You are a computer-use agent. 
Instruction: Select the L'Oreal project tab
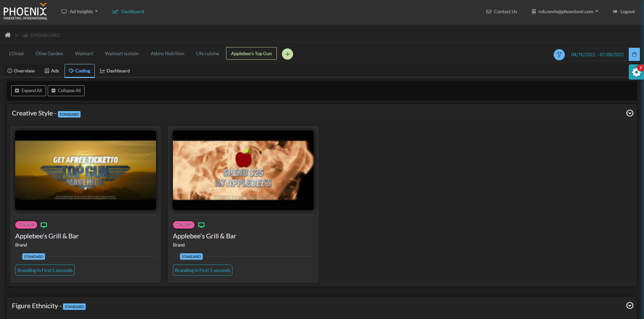(16, 54)
